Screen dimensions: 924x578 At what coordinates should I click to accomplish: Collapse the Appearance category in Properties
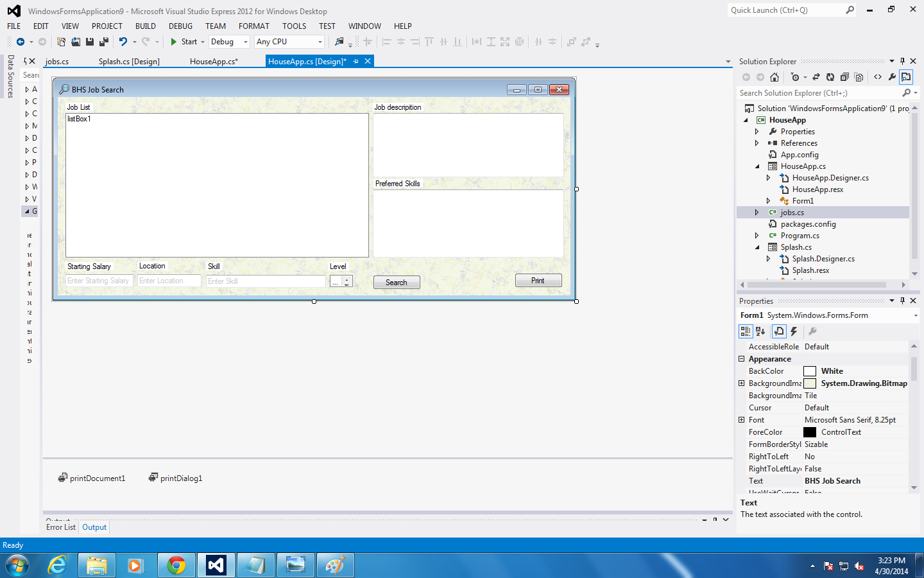tap(742, 359)
